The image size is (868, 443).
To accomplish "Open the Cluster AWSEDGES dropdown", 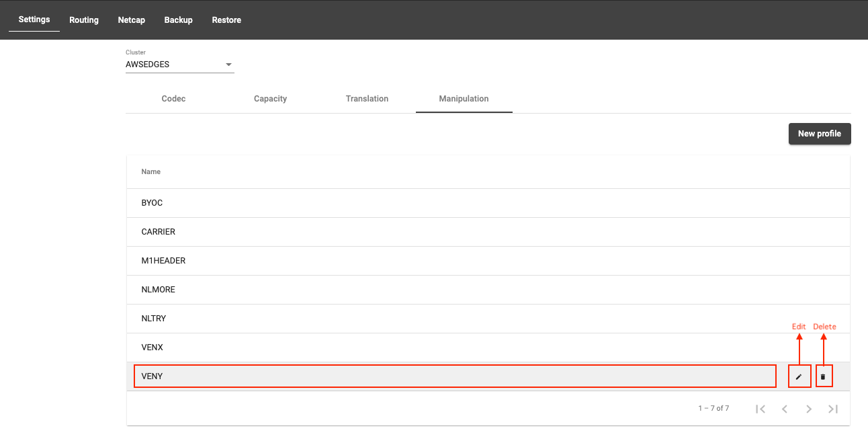I will pos(179,65).
